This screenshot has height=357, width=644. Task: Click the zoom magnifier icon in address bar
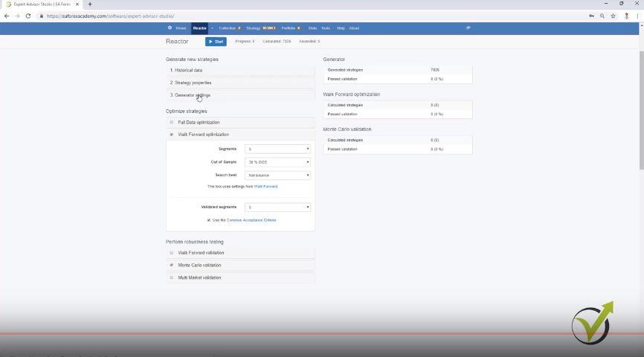[602, 16]
